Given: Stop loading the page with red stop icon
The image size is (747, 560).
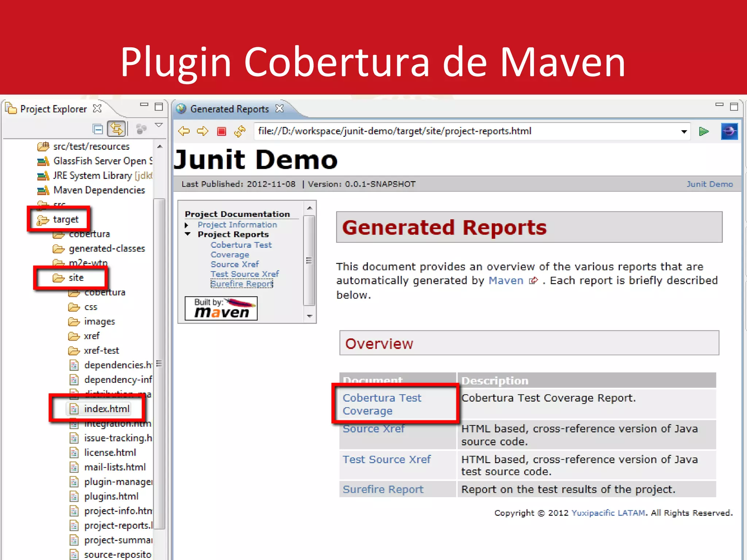Looking at the screenshot, I should point(221,131).
